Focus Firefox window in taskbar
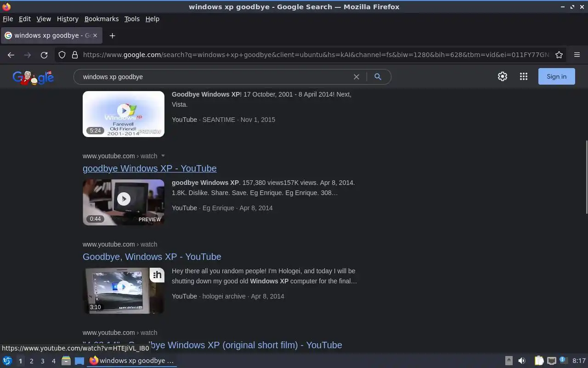The width and height of the screenshot is (588, 368). (132, 361)
